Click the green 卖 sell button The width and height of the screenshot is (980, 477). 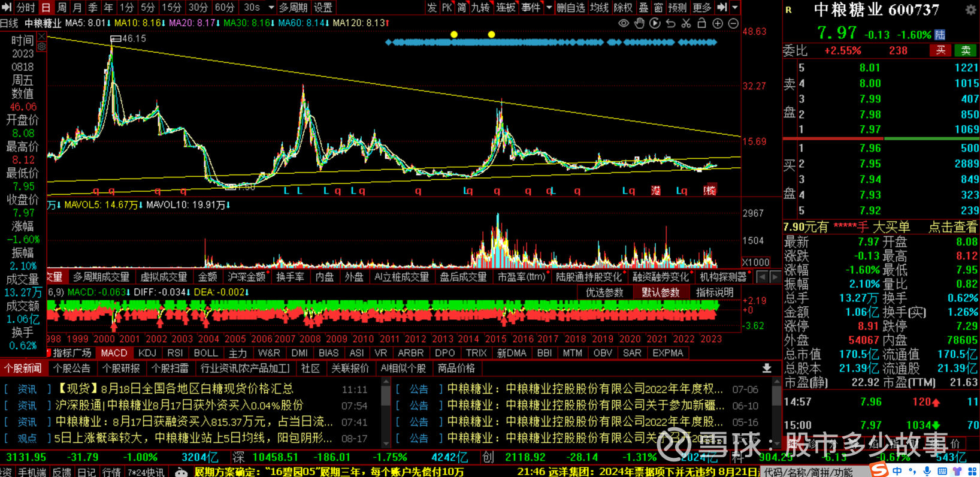pos(966,50)
